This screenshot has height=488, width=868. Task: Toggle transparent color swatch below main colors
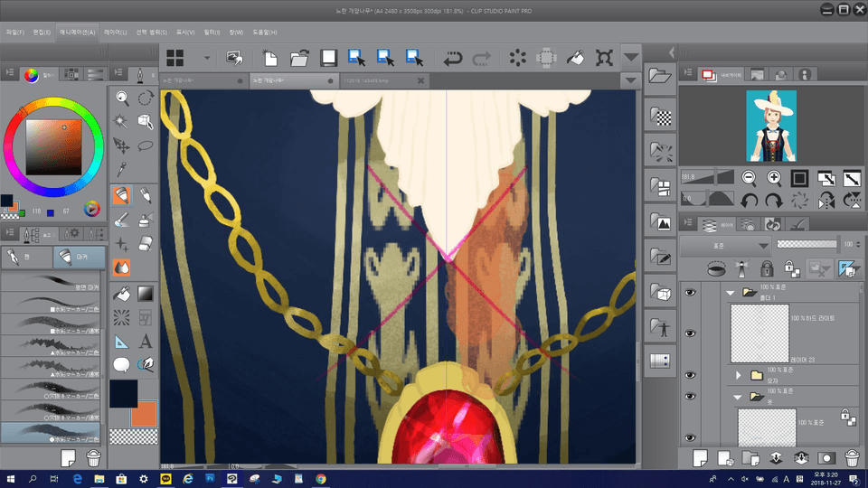pyautogui.click(x=134, y=437)
